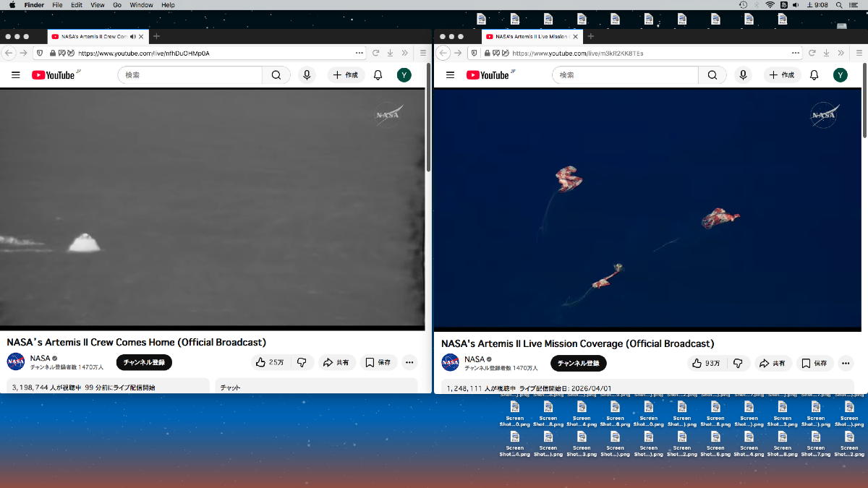Open Wi-Fi status in menu bar
868x488 pixels.
[x=770, y=5]
